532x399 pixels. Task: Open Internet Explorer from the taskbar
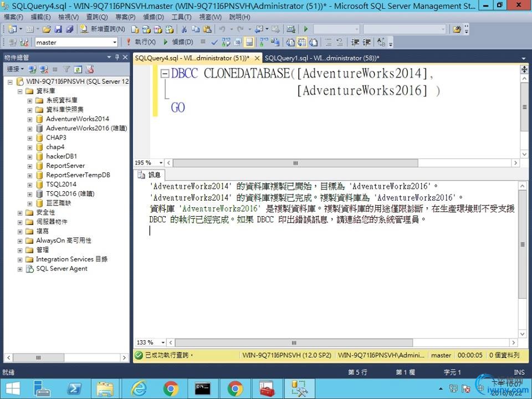[139, 388]
